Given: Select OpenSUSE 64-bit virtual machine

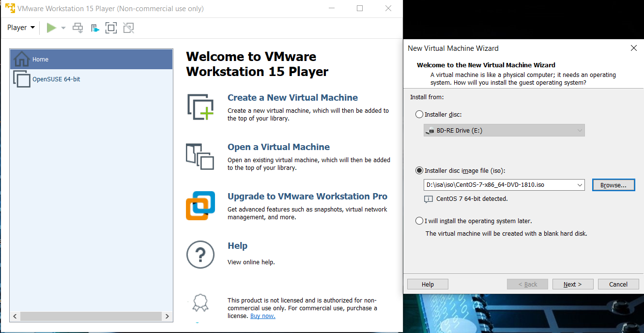Looking at the screenshot, I should (92, 79).
